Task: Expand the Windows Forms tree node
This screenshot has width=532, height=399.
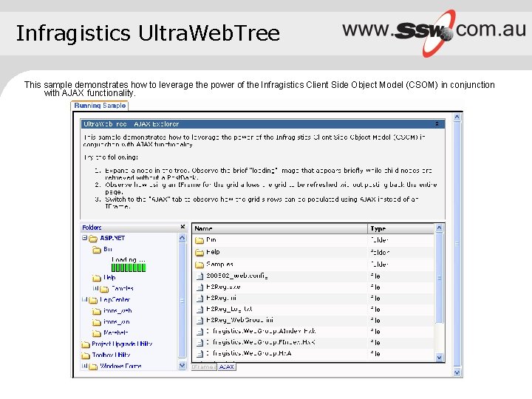Action: tap(84, 366)
